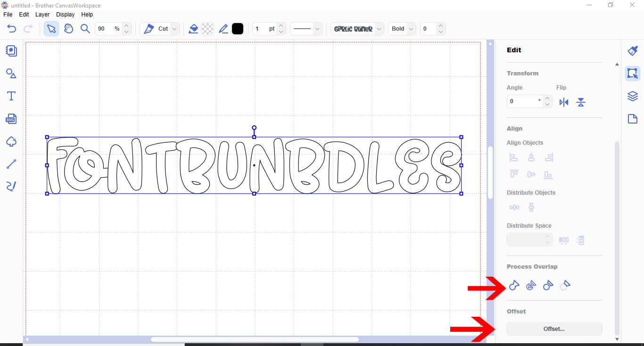Image resolution: width=644 pixels, height=346 pixels.
Task: Distribute objects horizontally
Action: (514, 207)
